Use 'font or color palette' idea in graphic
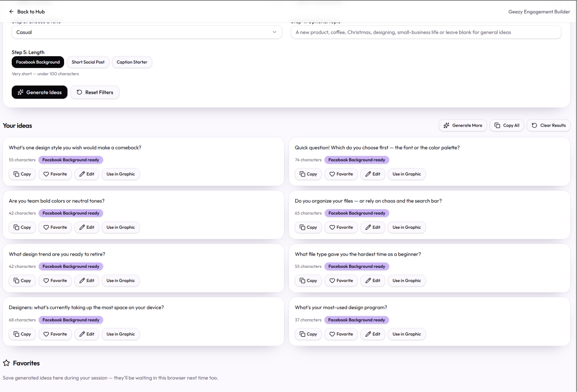The image size is (577, 392). (407, 174)
